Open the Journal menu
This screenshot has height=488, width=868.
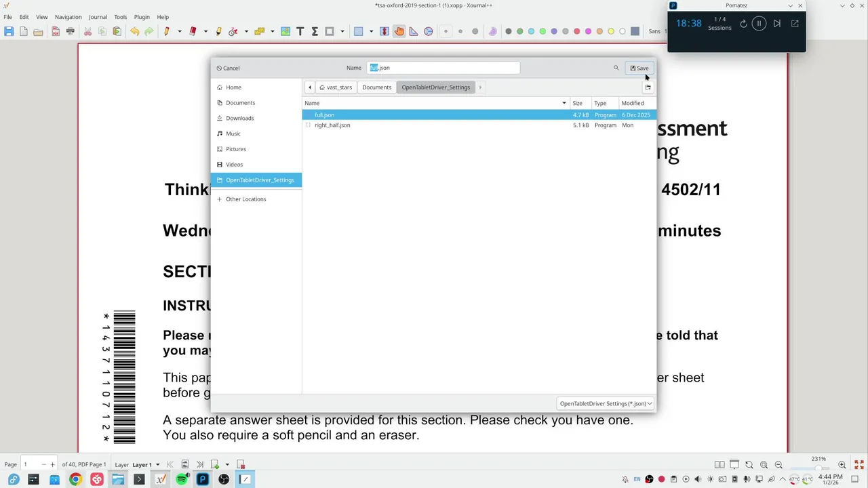pos(98,17)
